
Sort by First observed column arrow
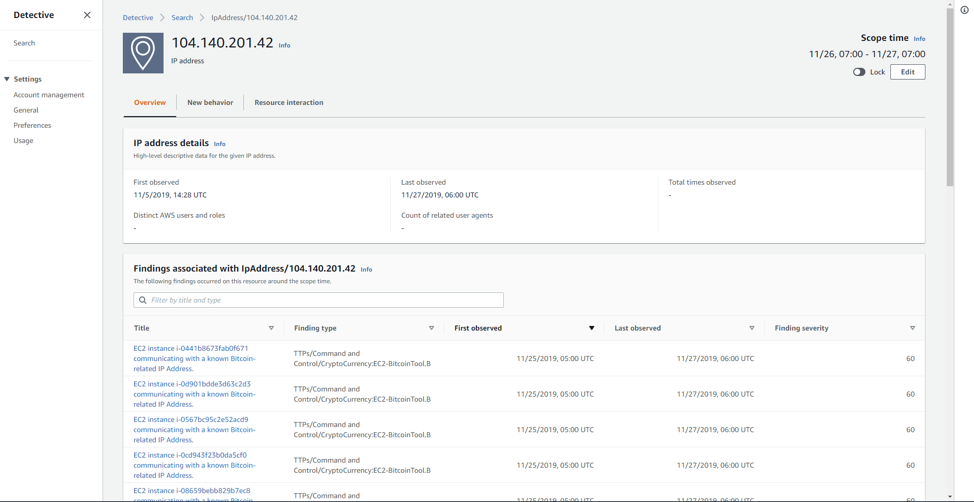coord(591,328)
